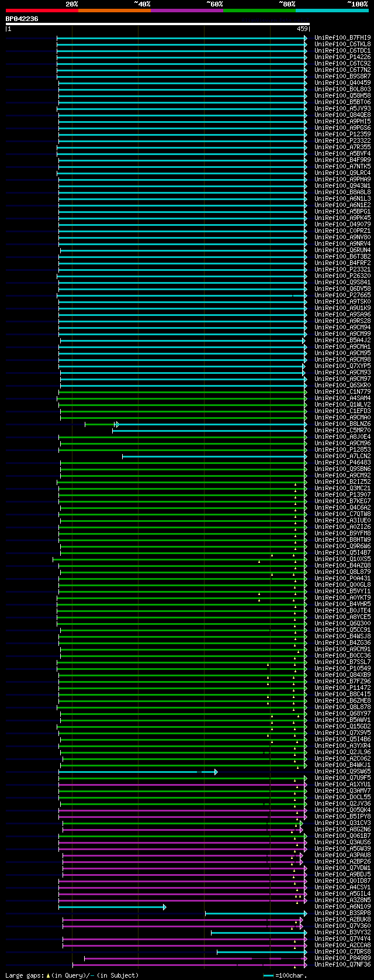
Task: Select label UniRef100_Q9LRC4
Action: [342, 173]
